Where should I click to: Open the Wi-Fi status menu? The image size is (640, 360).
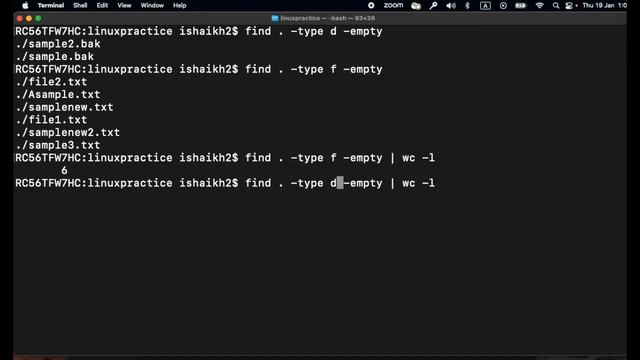[x=539, y=5]
